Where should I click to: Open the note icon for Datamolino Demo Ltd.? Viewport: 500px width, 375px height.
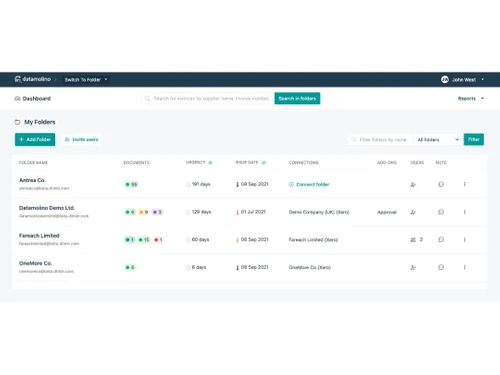point(441,212)
